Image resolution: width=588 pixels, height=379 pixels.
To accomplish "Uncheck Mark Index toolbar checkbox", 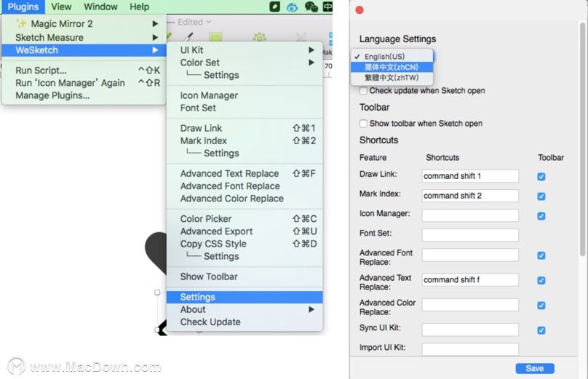I will (541, 196).
